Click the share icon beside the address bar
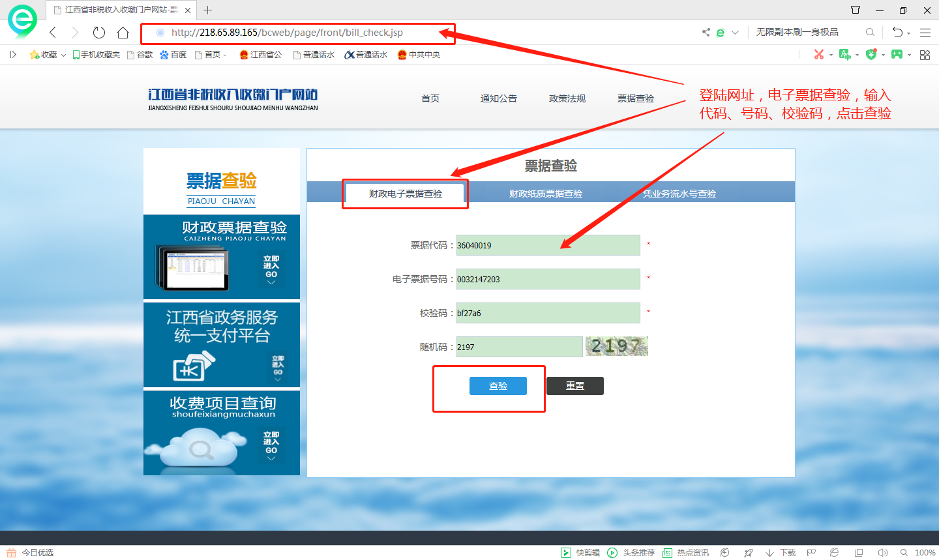939x560 pixels. pyautogui.click(x=706, y=32)
